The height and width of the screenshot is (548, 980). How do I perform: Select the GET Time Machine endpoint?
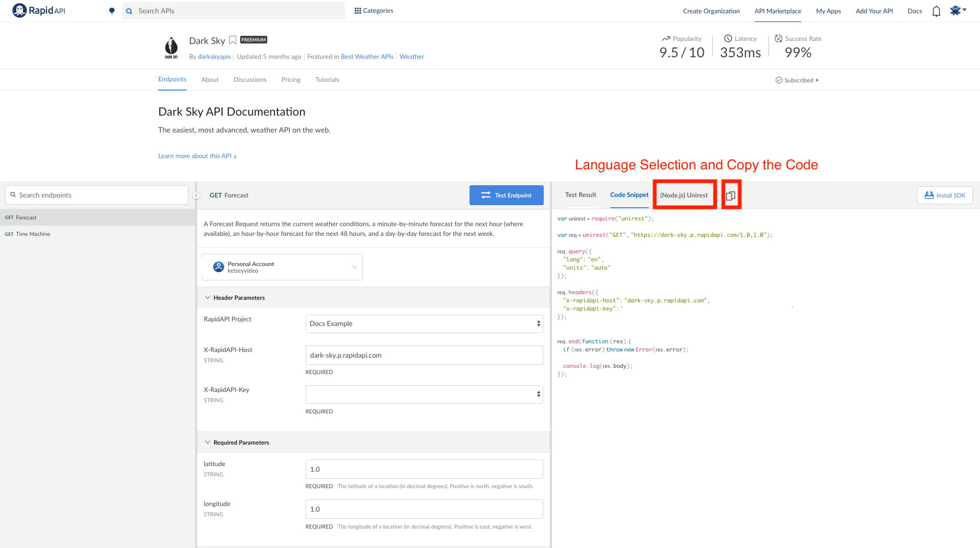click(97, 234)
